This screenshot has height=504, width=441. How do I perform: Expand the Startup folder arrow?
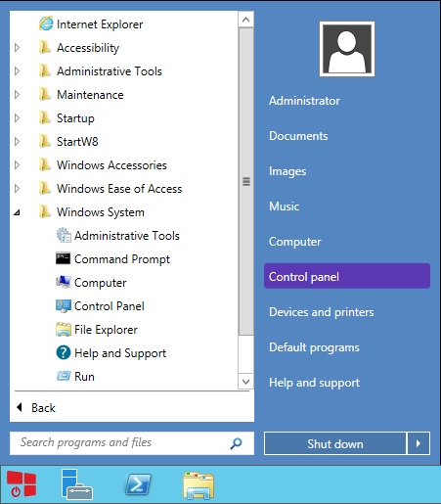(x=18, y=118)
